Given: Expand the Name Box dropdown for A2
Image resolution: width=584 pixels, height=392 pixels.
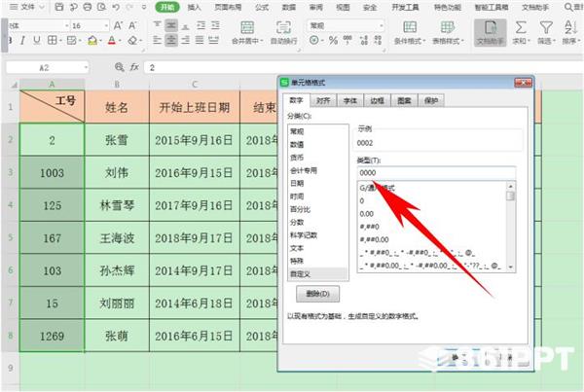Looking at the screenshot, I should click(x=86, y=68).
